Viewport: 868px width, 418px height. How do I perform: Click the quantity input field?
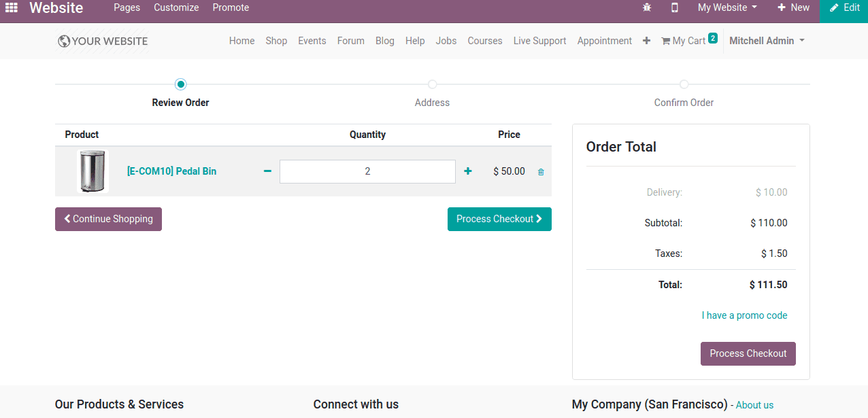(367, 171)
